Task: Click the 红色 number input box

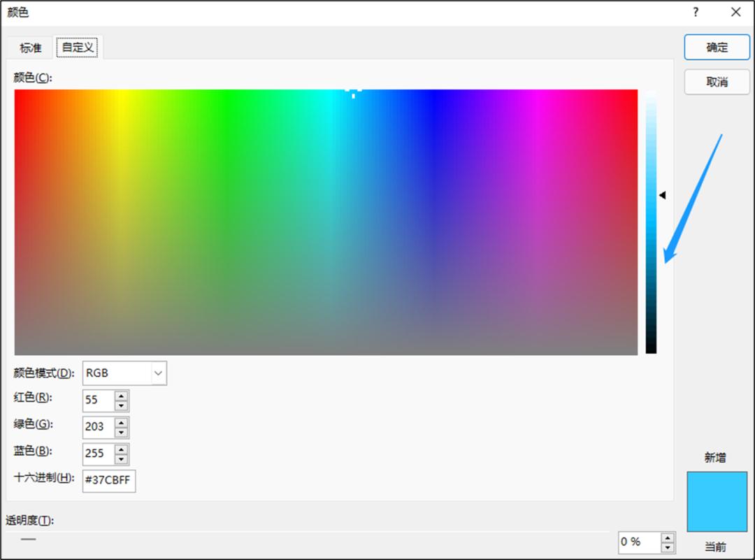Action: tap(98, 401)
